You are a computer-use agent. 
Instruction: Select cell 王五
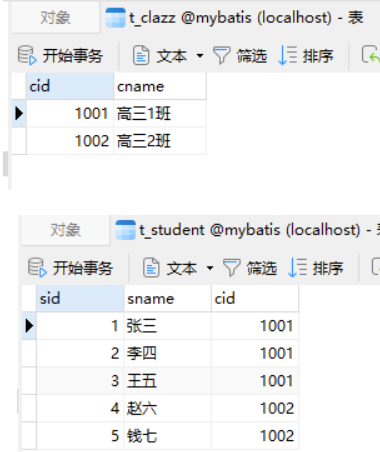click(x=167, y=381)
